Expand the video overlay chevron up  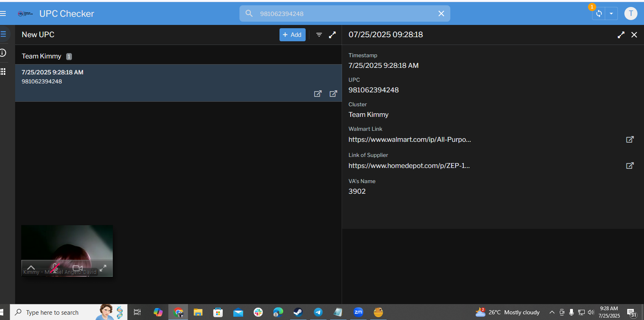(31, 268)
